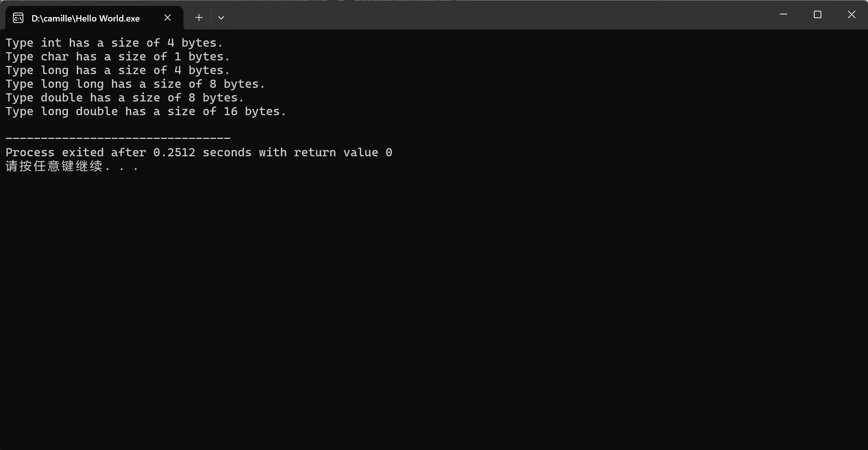Click the terminal icon in the tab
868x450 pixels.
[x=18, y=18]
